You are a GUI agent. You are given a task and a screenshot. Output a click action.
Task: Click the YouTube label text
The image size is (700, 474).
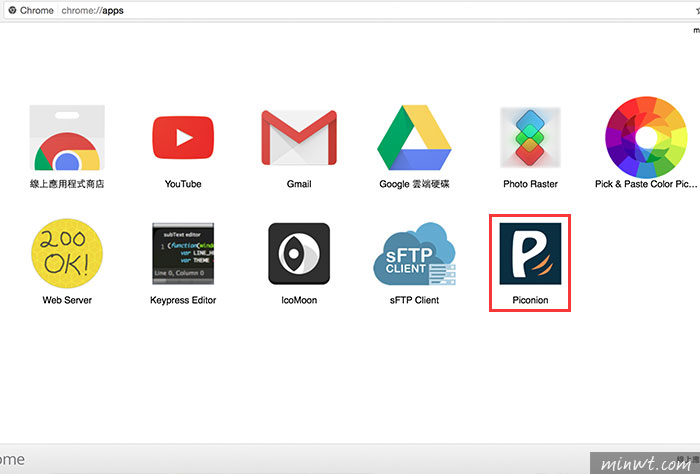coord(183,184)
